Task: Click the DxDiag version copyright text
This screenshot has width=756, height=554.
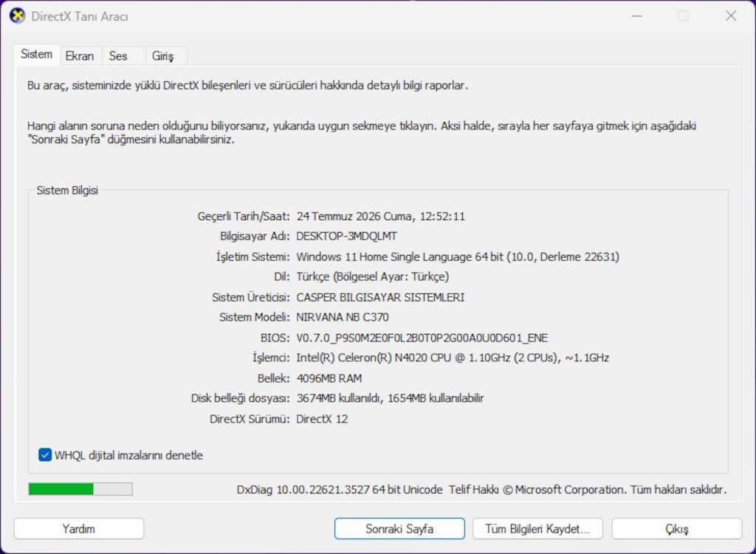Action: [x=481, y=489]
